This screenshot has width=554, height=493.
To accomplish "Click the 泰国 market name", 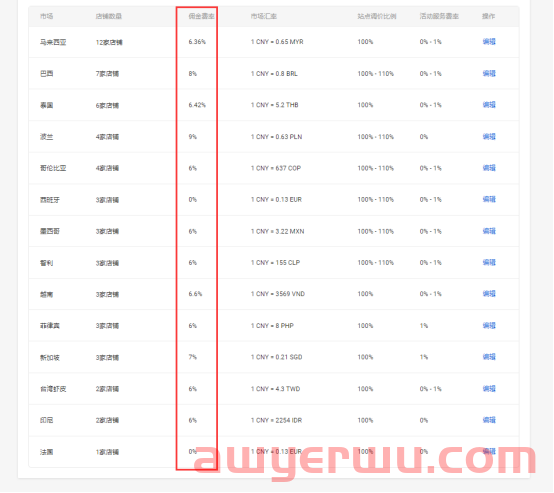I will (x=47, y=105).
